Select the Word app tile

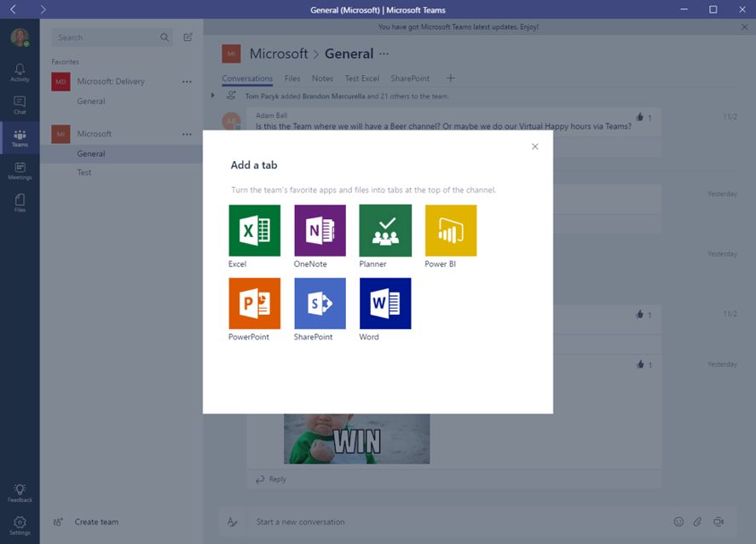[x=385, y=304]
